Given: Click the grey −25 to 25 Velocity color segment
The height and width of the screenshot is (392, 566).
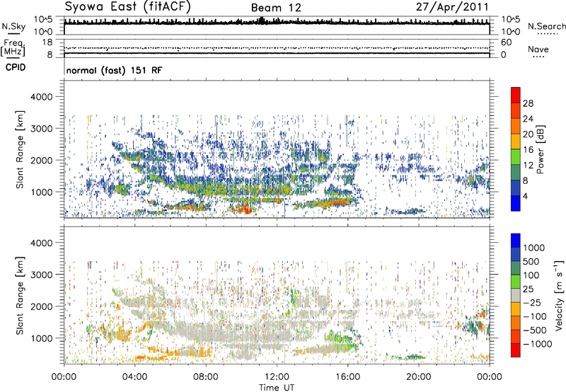Looking at the screenshot, I should [x=516, y=295].
